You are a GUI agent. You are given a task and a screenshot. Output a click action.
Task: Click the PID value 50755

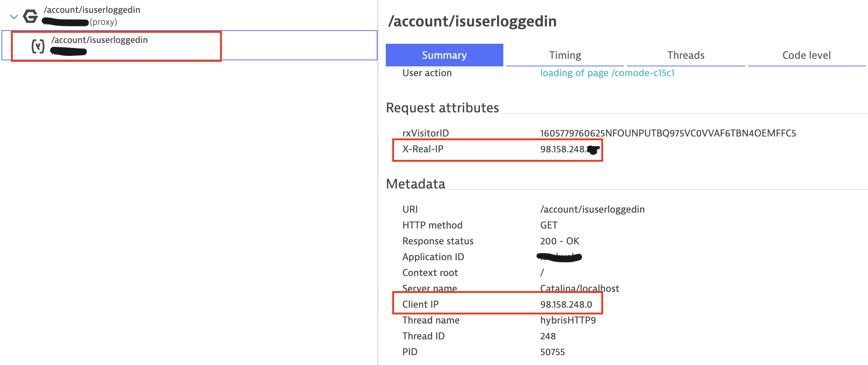click(552, 352)
